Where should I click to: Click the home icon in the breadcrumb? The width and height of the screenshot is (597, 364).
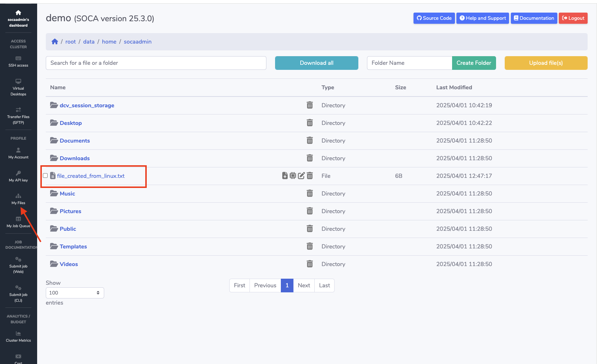(55, 42)
